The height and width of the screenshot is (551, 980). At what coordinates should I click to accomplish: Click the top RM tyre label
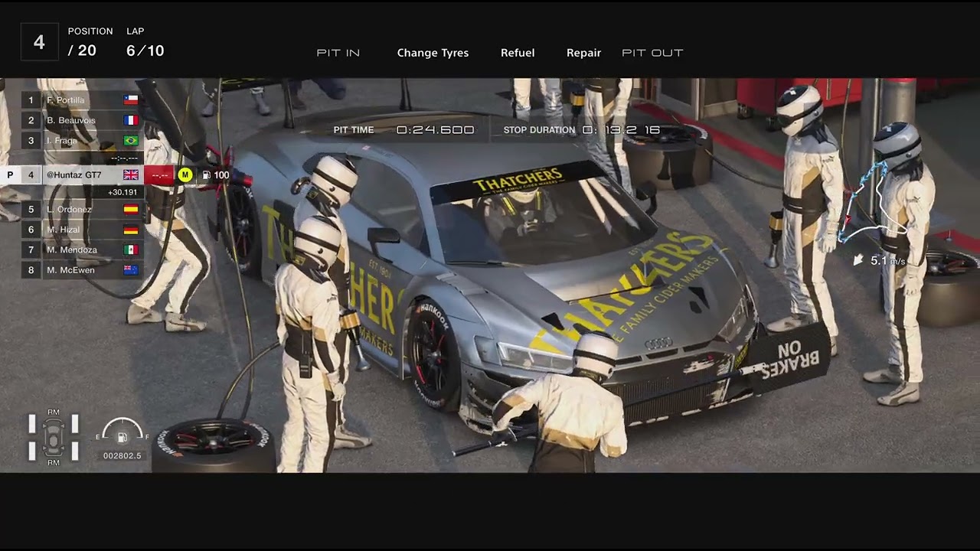click(54, 412)
